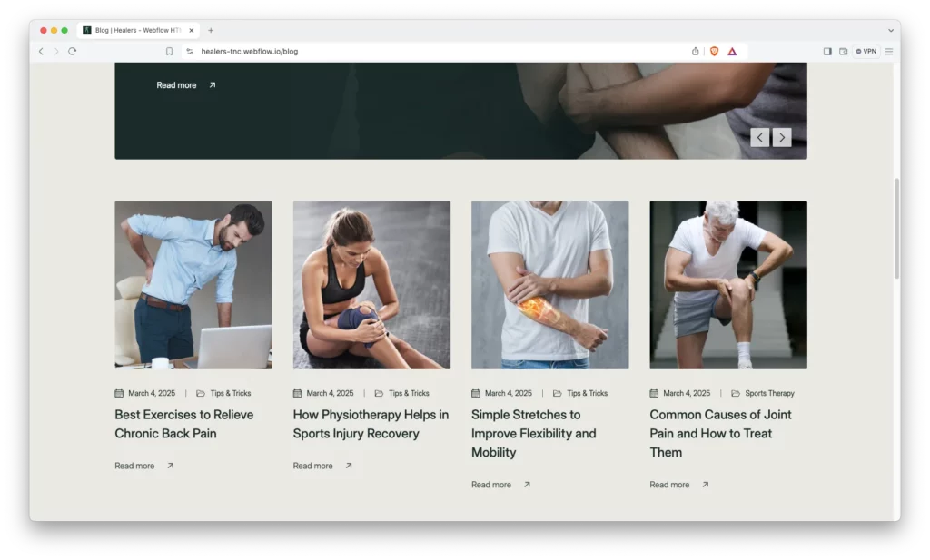Screen dimensions: 930x560
Task: Click the woman holding knee thumbnail
Action: click(371, 285)
